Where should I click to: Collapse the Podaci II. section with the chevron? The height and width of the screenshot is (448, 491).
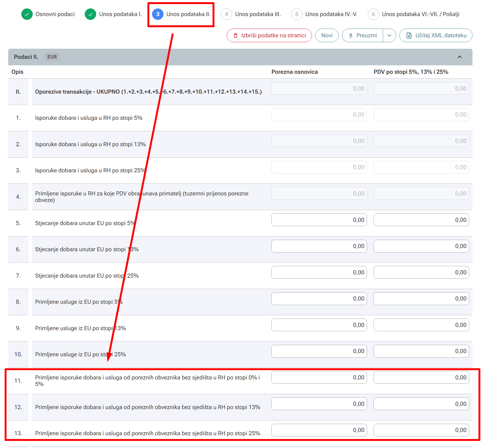460,57
